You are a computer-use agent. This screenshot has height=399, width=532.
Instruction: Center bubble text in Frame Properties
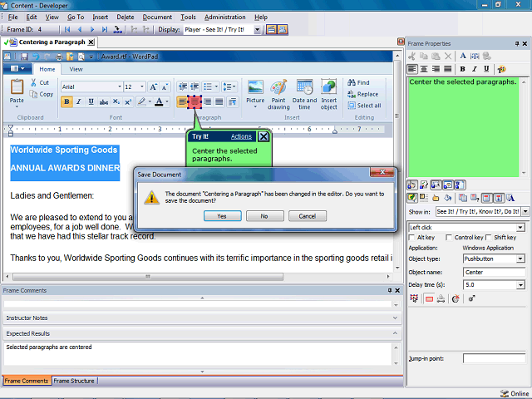point(424,69)
